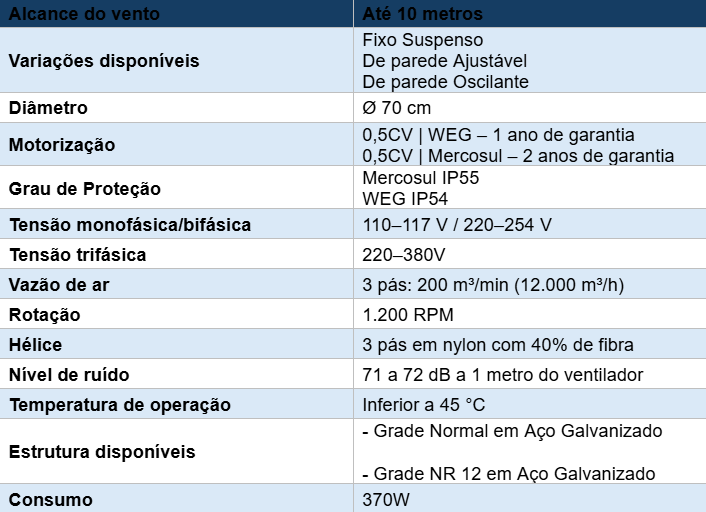This screenshot has width=706, height=512.
Task: Select the "Diâmetro" row label
Action: [48, 108]
